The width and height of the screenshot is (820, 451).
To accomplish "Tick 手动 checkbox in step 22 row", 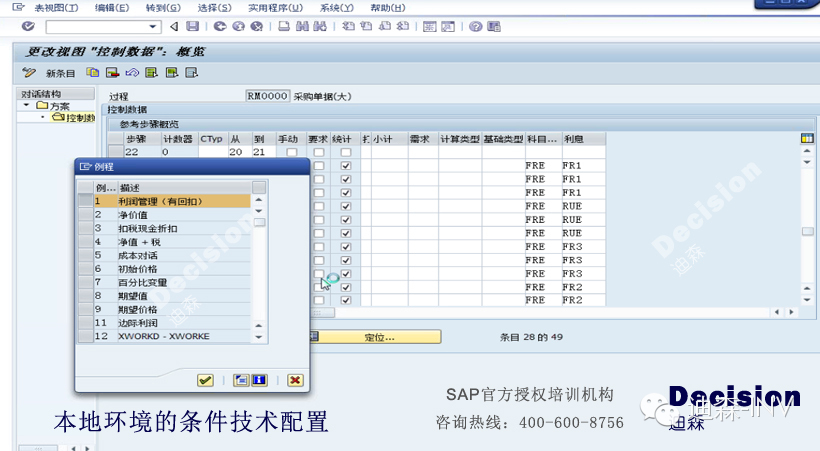I will 292,152.
